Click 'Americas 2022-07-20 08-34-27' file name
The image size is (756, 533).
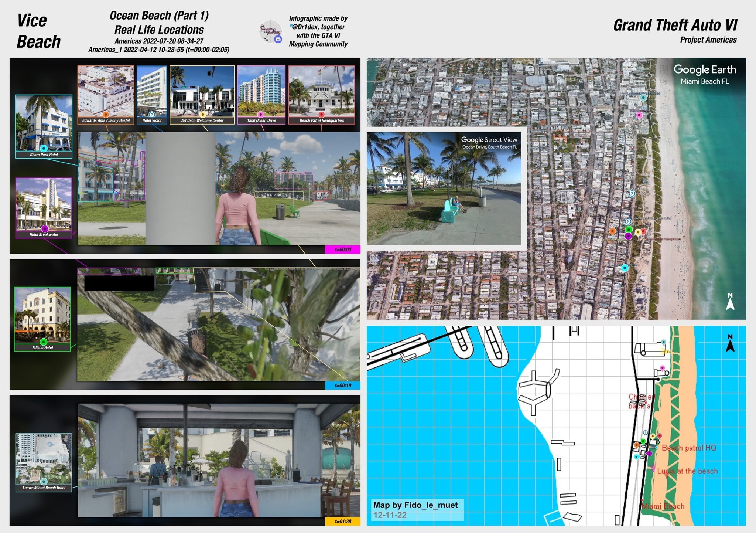159,41
